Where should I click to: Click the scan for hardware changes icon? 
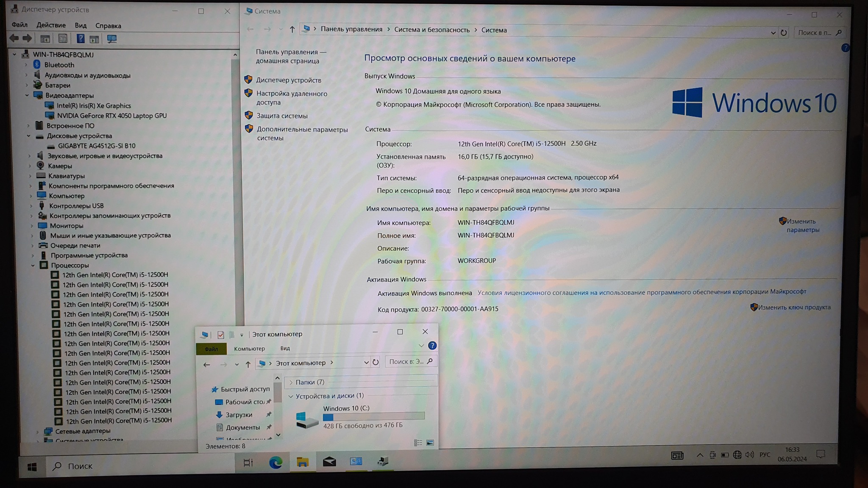click(112, 39)
